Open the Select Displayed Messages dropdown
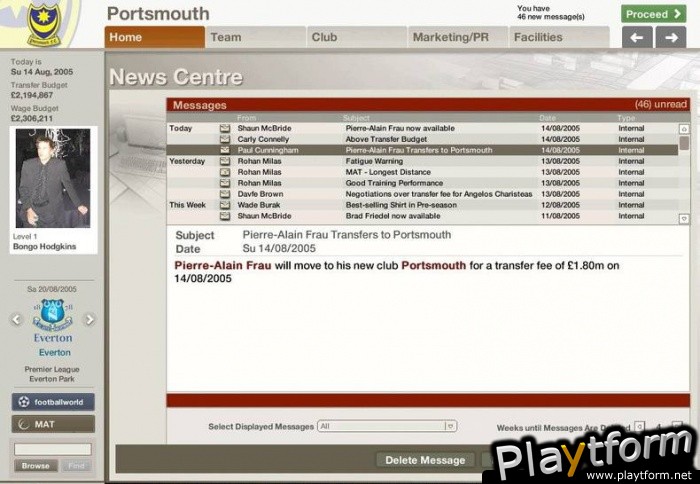 (387, 426)
